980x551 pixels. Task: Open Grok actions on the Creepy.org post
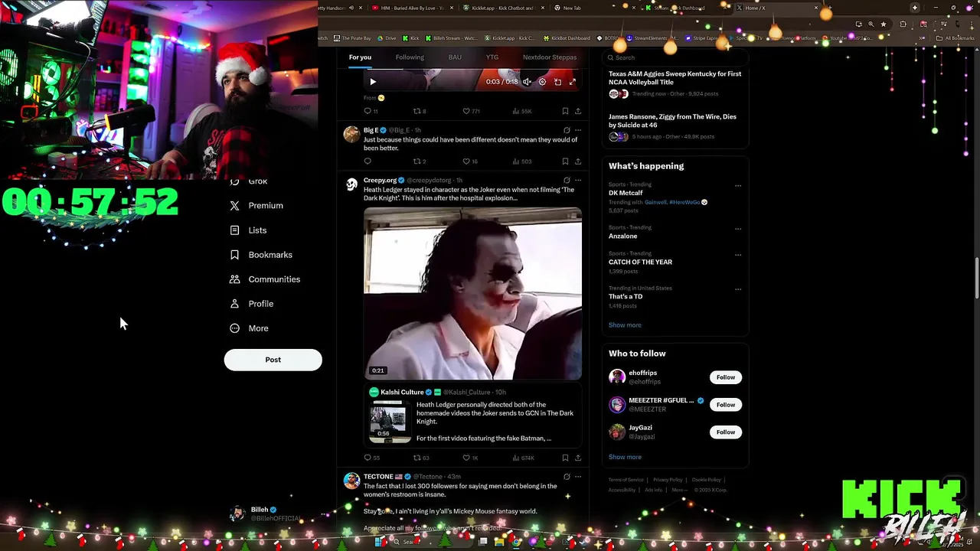[x=567, y=181]
